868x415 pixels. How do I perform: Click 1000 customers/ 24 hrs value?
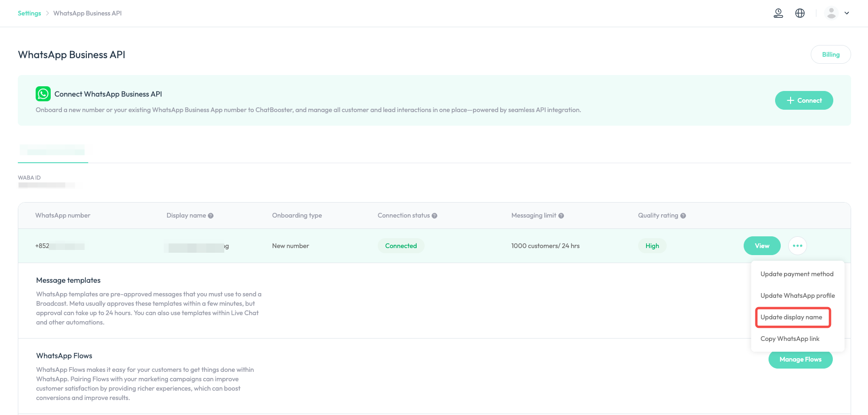click(545, 246)
